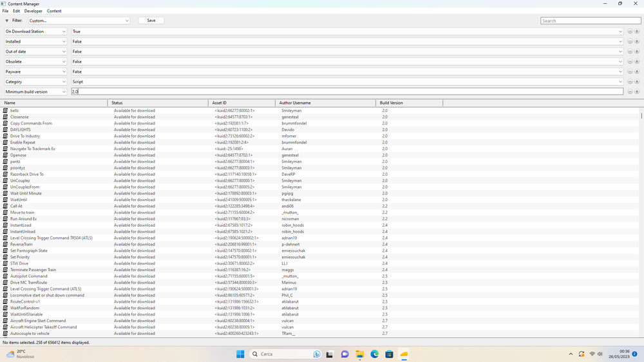Remove the On Download Station filter row
Screen dimensions: 644x362
[630, 31]
